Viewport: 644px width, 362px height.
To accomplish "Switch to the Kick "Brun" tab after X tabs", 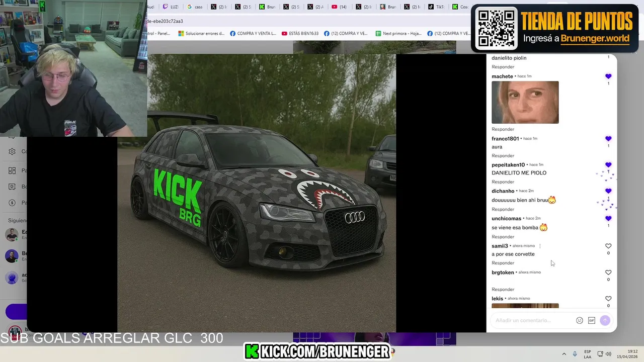I will pos(267,7).
